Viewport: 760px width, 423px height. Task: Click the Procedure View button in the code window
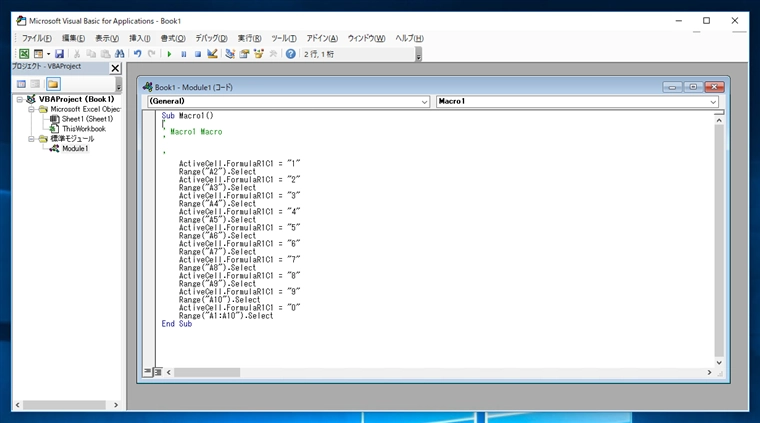click(x=147, y=372)
